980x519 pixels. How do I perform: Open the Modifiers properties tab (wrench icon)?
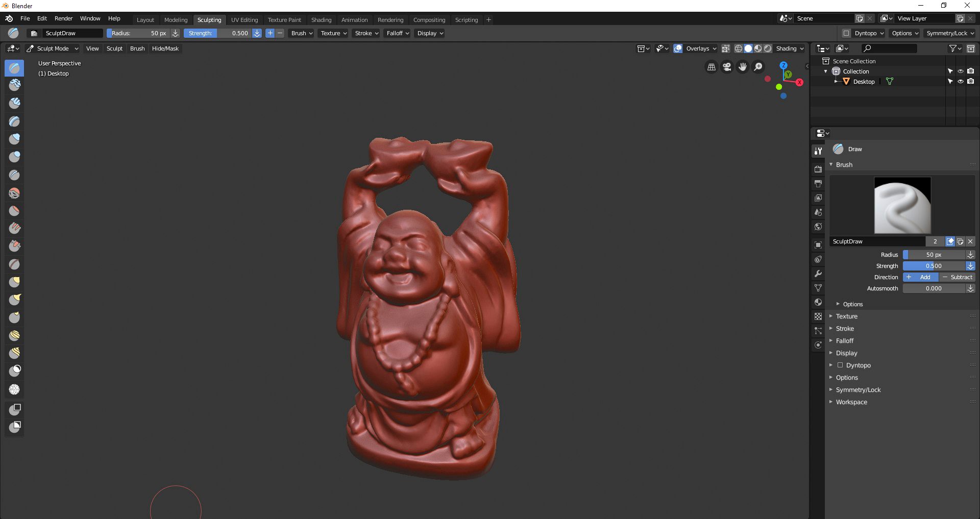pyautogui.click(x=818, y=274)
